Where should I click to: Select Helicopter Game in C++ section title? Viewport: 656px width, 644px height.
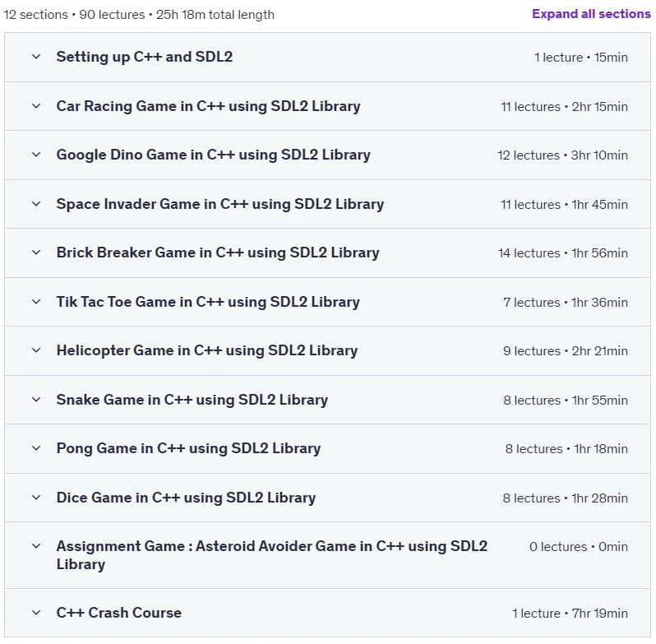pos(207,350)
